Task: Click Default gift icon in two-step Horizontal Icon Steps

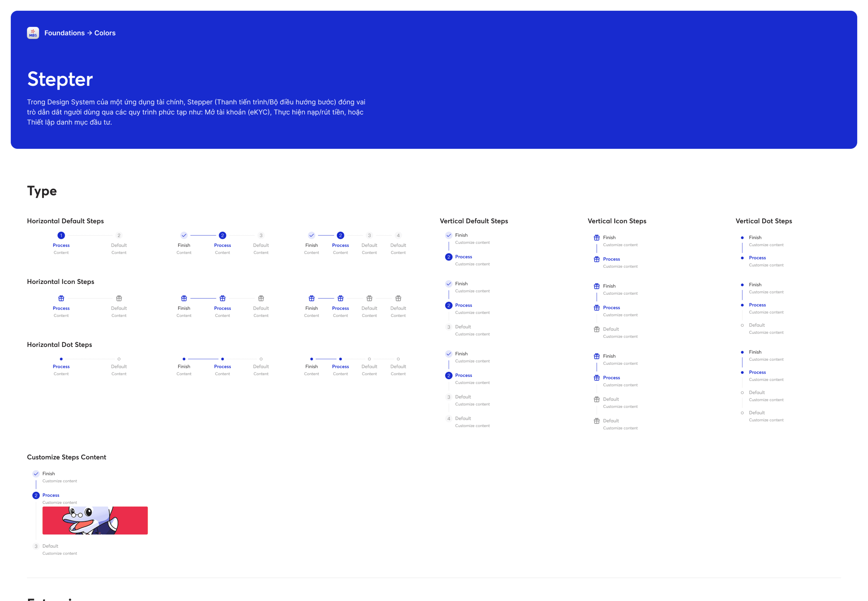Action: click(119, 298)
